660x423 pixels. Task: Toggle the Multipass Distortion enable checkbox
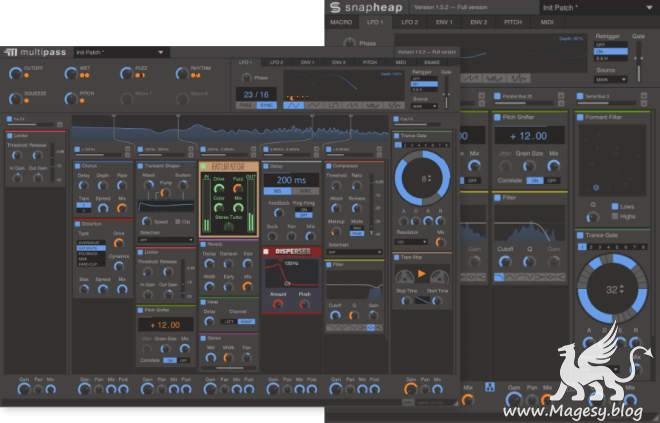(x=77, y=224)
